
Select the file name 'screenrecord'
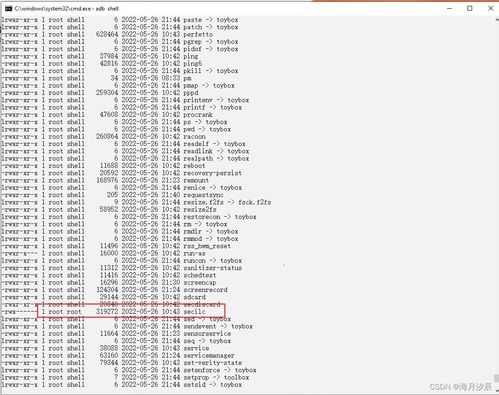tap(205, 290)
